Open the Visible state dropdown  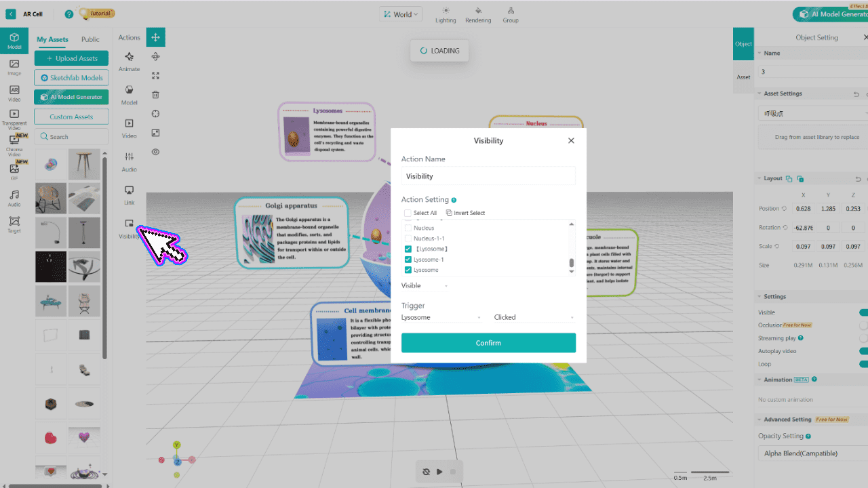pyautogui.click(x=425, y=286)
